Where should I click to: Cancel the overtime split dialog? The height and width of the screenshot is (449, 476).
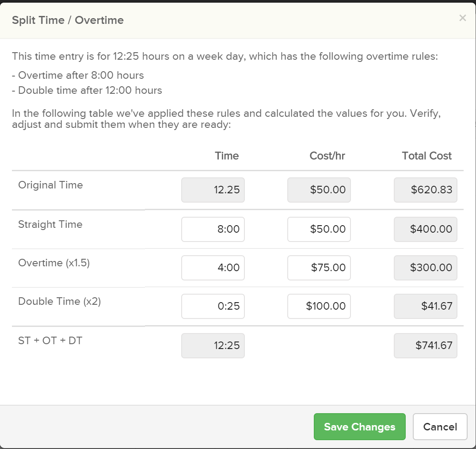[440, 426]
